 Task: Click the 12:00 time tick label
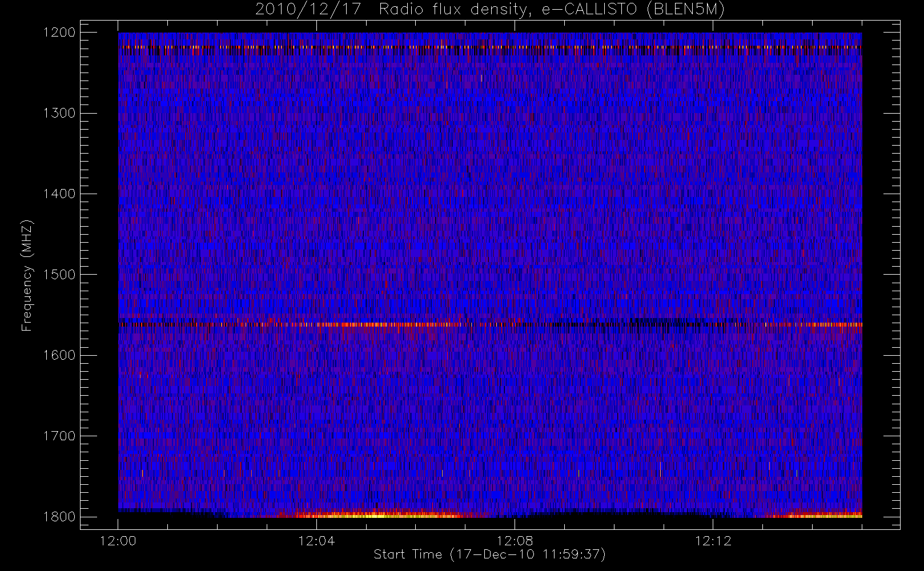[118, 541]
